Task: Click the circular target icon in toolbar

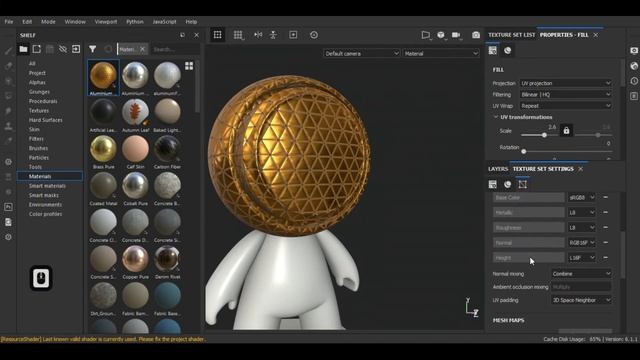Action: click(313, 35)
